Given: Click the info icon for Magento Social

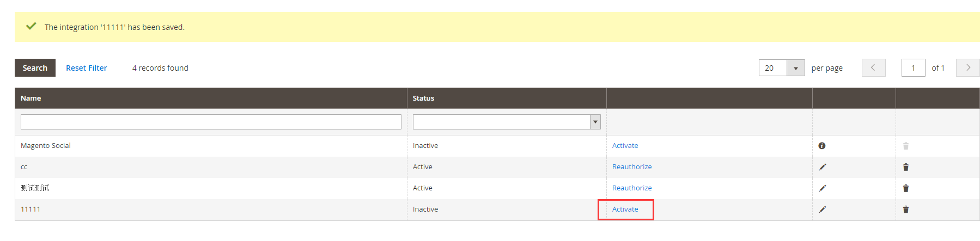Looking at the screenshot, I should 821,146.
